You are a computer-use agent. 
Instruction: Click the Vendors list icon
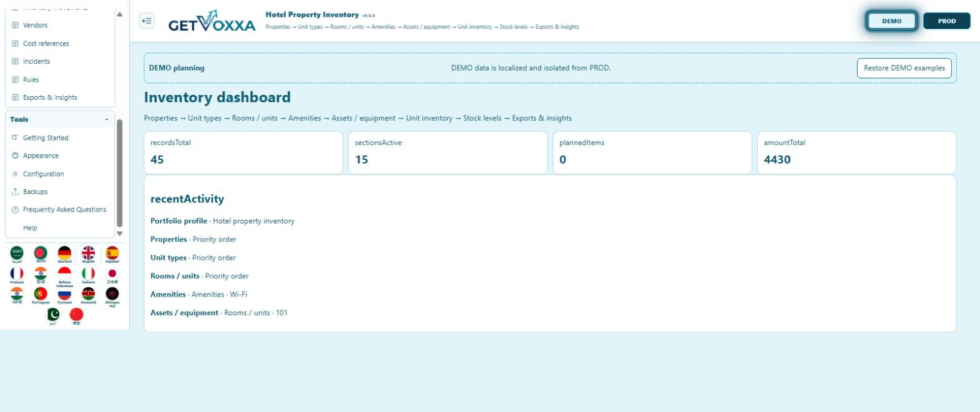(x=15, y=25)
